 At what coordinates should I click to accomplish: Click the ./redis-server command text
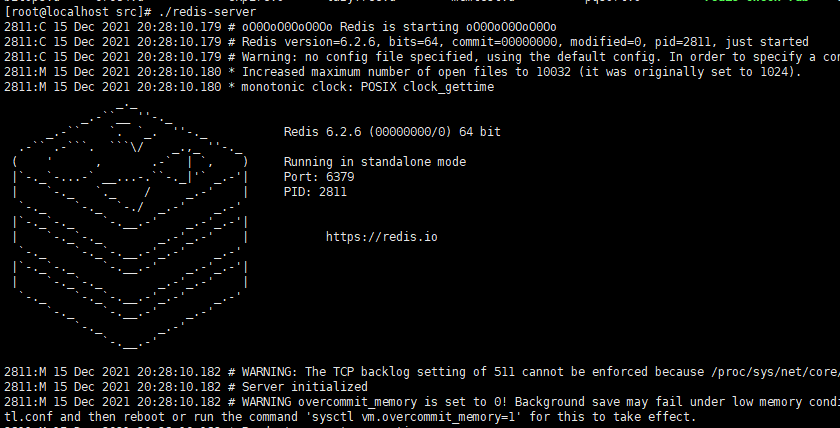(207, 12)
